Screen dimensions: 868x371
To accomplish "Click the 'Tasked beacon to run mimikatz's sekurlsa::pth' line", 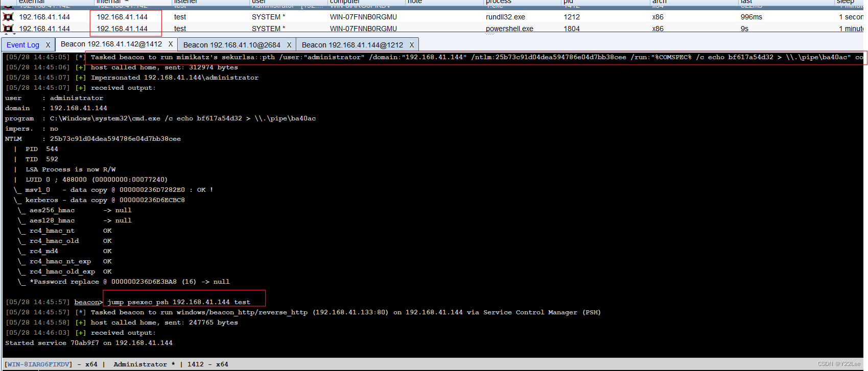I will pyautogui.click(x=434, y=57).
